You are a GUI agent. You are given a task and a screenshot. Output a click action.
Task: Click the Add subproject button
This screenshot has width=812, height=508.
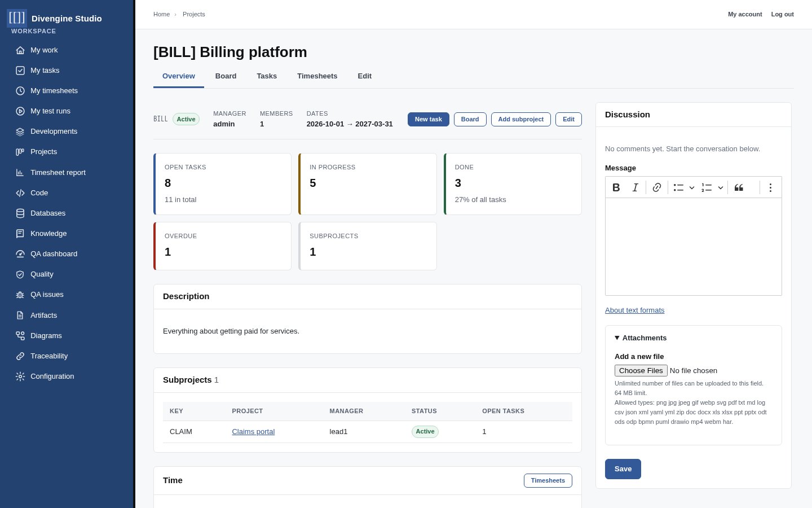(x=521, y=120)
